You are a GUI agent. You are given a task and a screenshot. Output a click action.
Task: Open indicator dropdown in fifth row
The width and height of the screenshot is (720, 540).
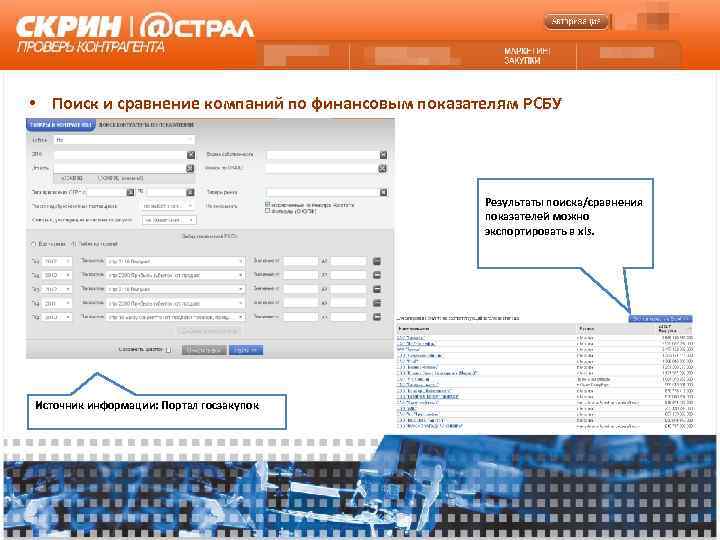pyautogui.click(x=175, y=317)
